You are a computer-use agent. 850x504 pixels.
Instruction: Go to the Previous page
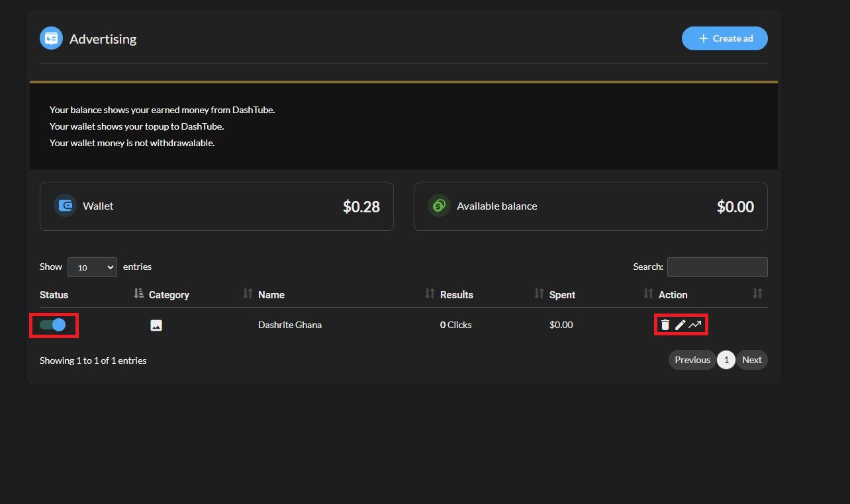[692, 360]
